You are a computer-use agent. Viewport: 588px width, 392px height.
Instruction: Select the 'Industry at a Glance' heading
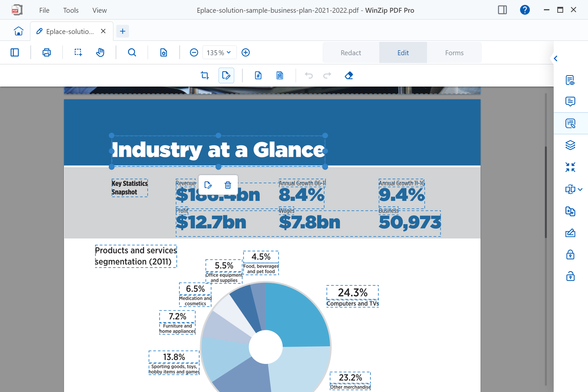[218, 150]
